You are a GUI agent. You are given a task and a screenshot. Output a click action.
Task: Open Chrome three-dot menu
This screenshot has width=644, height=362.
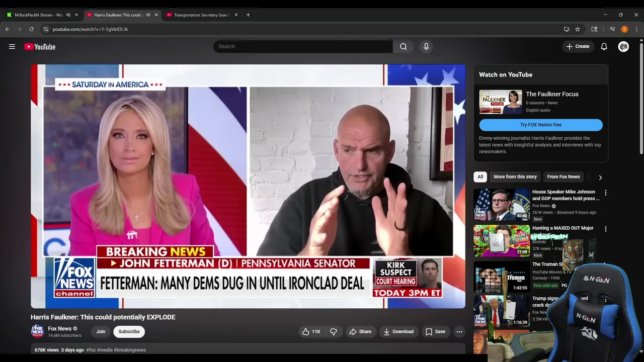pos(636,29)
